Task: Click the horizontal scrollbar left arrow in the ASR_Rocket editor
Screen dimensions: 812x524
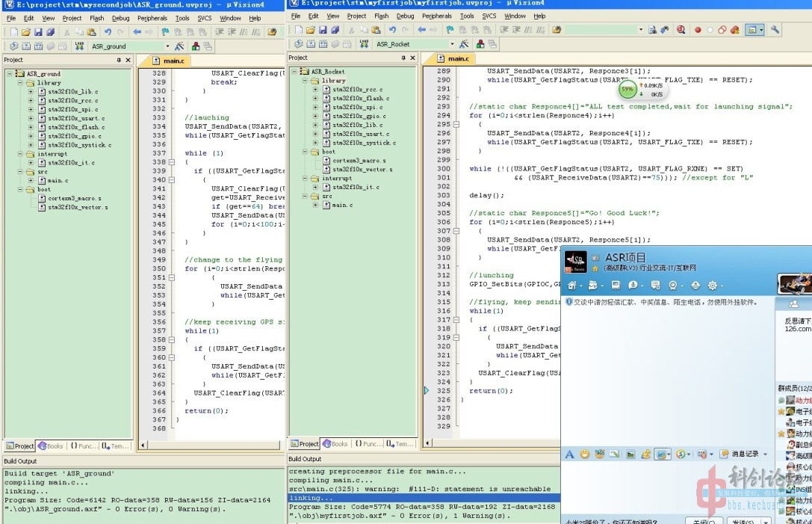Action: coord(427,443)
